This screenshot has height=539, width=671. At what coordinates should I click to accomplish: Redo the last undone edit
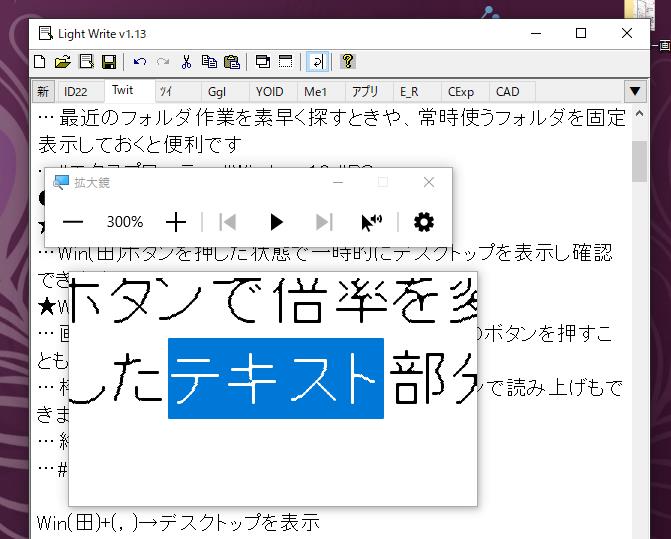point(163,62)
